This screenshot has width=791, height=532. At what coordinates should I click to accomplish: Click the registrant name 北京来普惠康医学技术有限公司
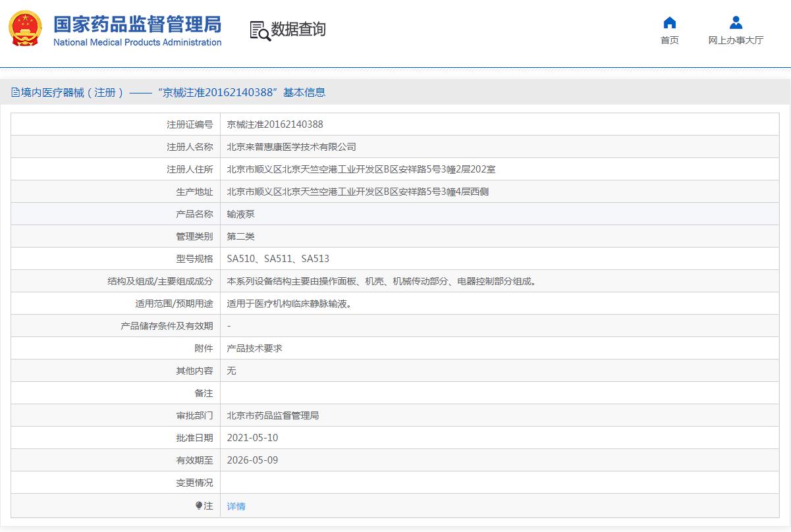click(x=291, y=147)
